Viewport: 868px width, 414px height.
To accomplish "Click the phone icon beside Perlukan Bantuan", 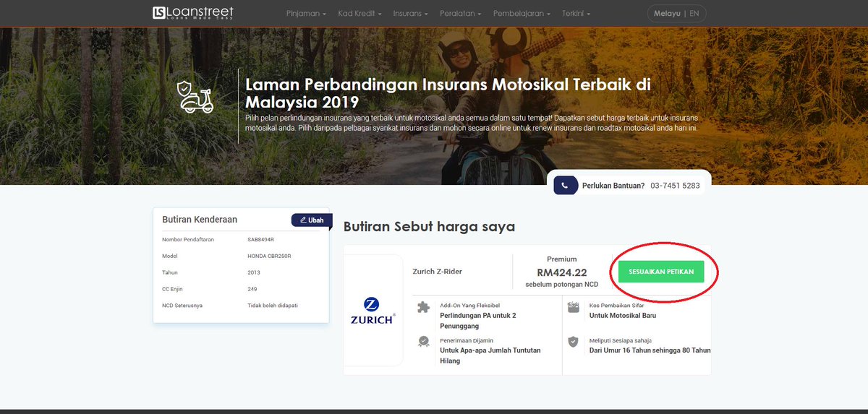I will (x=565, y=185).
